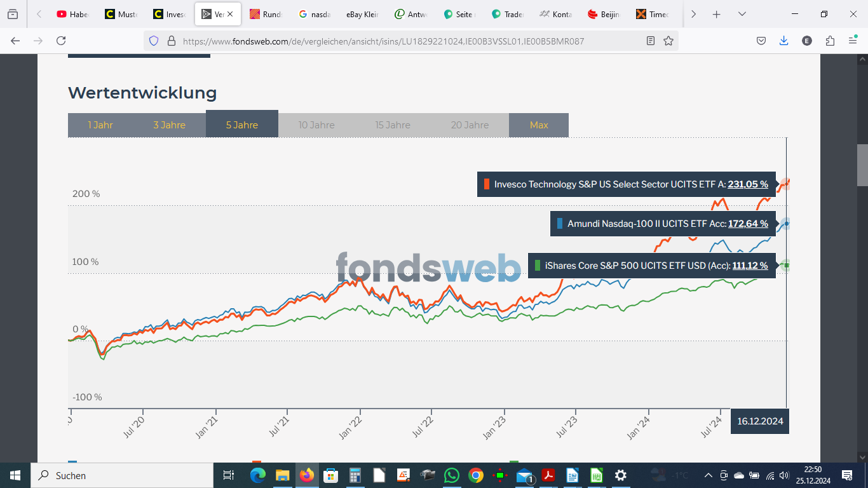
Task: Open WhatsApp from the taskbar
Action: click(x=451, y=475)
